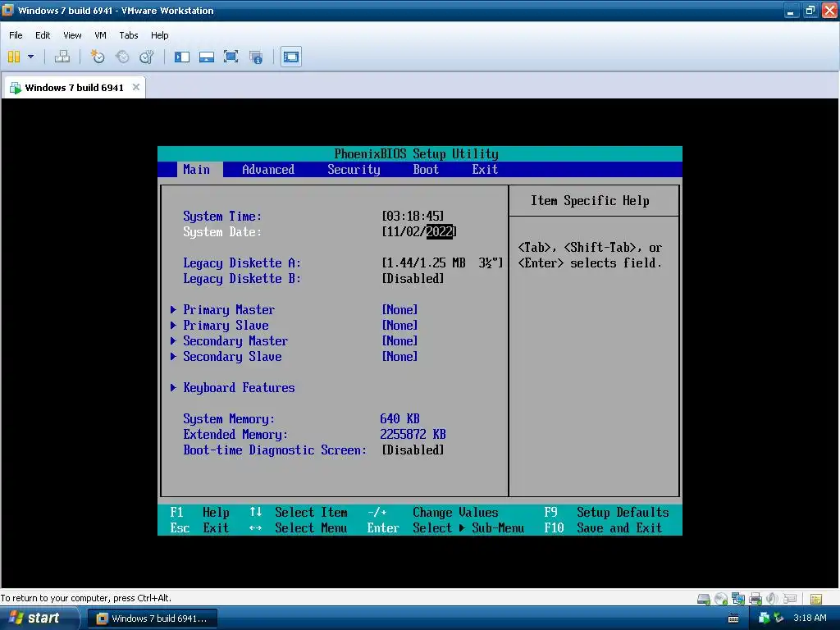Click F9 Setup Defaults in footer
Screen dimensions: 840x630
[606, 512]
